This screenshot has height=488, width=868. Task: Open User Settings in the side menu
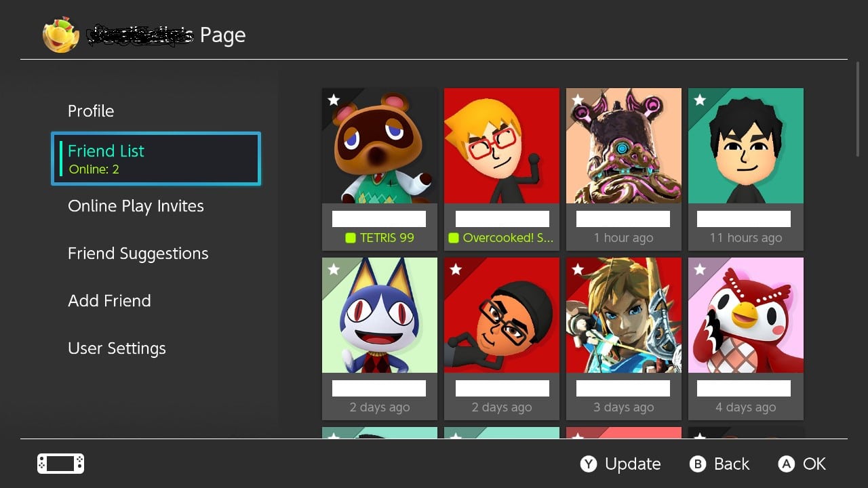[x=117, y=348]
